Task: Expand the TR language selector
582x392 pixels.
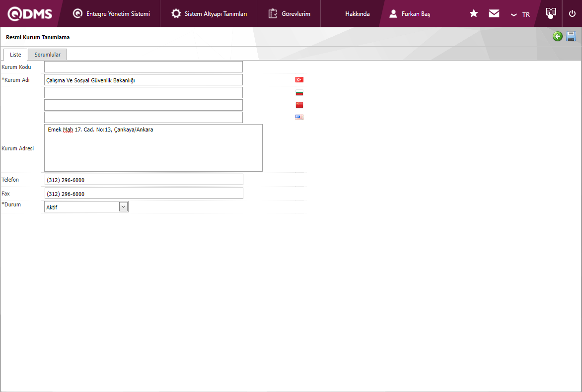Action: [520, 14]
